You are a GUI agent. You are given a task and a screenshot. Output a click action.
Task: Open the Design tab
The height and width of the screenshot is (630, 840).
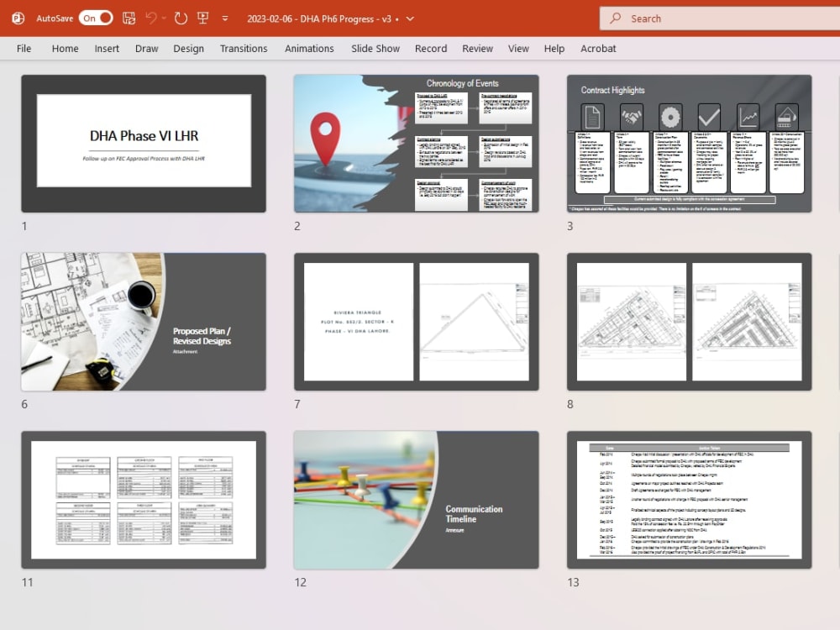(188, 48)
